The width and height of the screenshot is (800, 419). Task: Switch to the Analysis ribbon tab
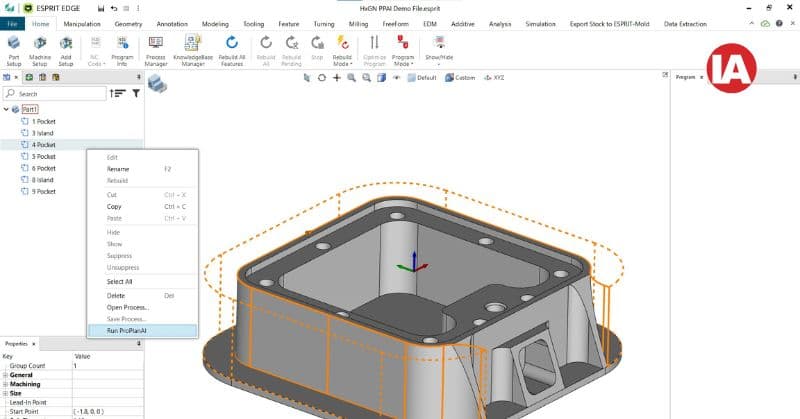[499, 24]
